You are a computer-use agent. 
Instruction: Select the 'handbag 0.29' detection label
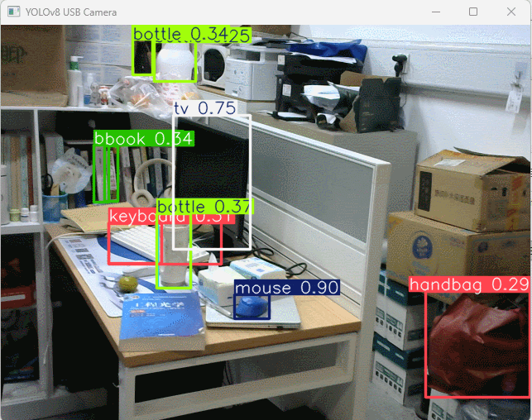point(468,284)
